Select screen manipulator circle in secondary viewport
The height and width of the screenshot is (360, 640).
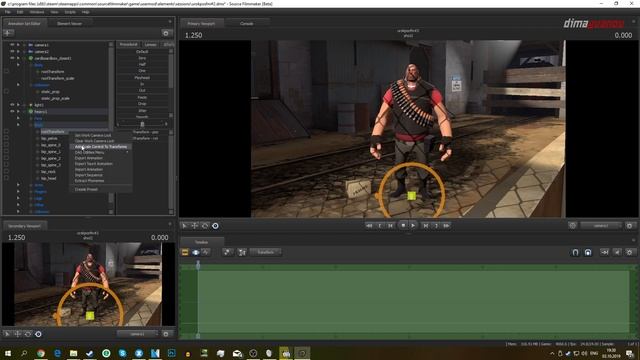click(x=38, y=334)
